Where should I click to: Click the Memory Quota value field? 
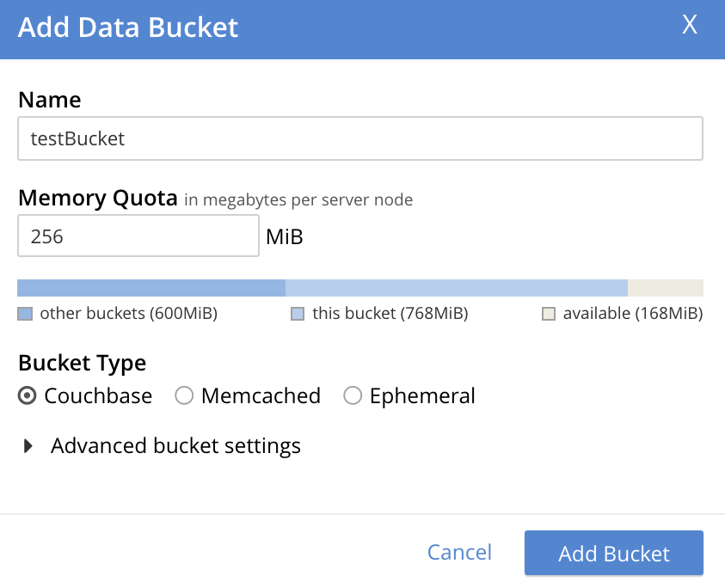(x=138, y=236)
